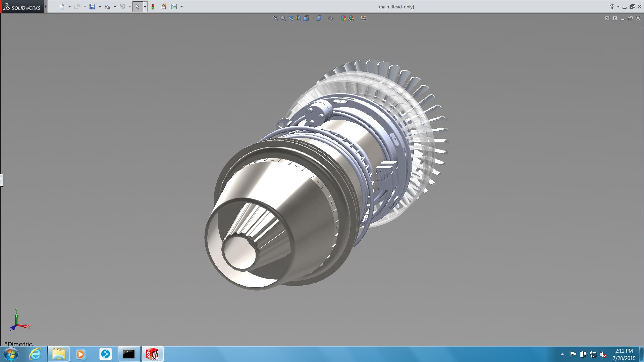
Task: Toggle the Section View tool
Action: click(299, 18)
